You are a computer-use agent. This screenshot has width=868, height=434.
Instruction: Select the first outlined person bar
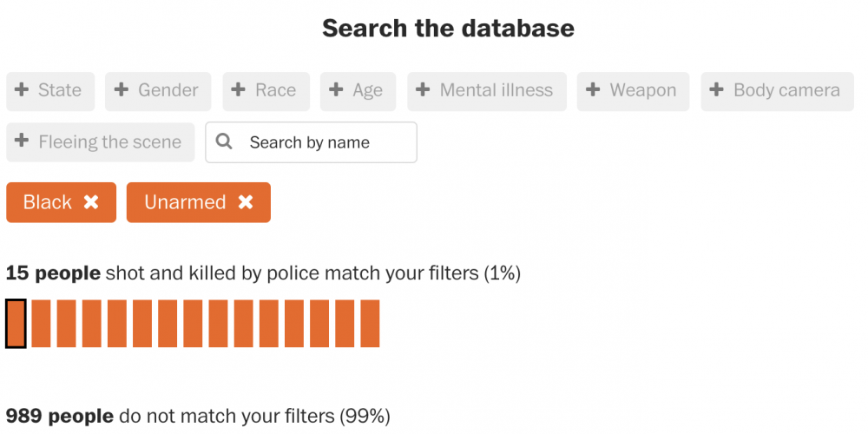(16, 323)
